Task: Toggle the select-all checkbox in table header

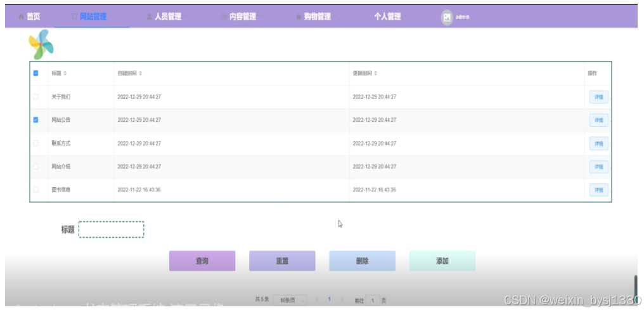Action: (35, 73)
